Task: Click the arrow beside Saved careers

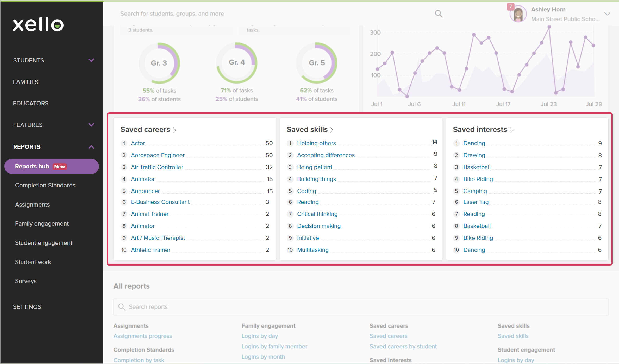Action: point(174,130)
